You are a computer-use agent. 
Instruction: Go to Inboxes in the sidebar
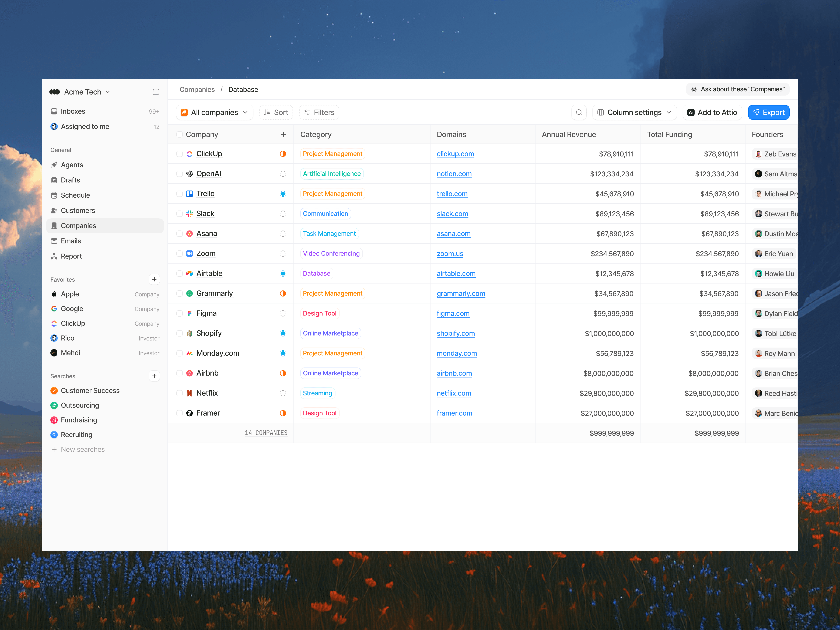[x=73, y=111]
